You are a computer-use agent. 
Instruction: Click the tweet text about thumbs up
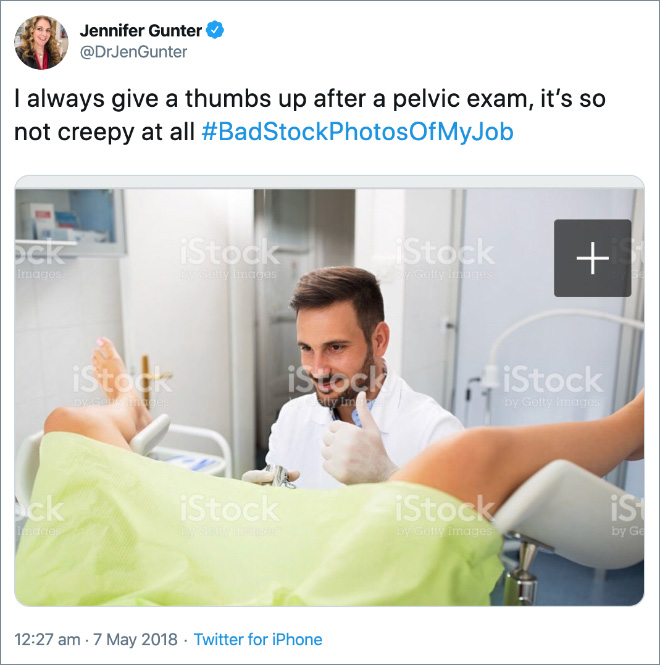pyautogui.click(x=310, y=115)
